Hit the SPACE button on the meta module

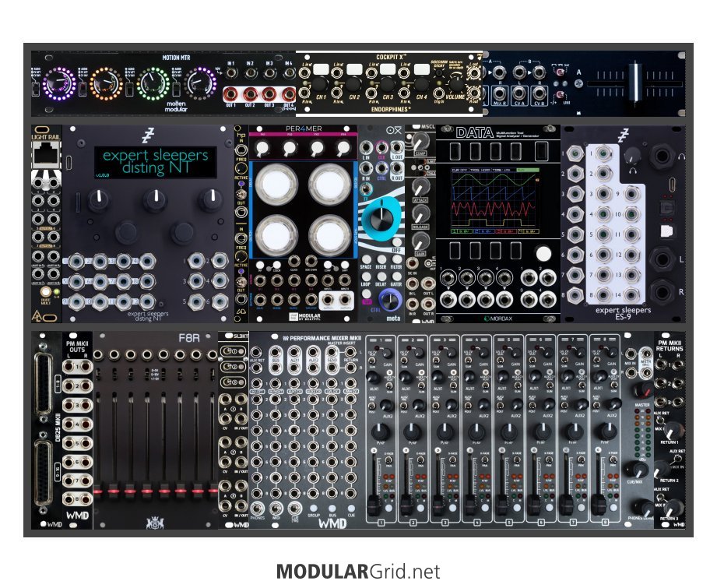tap(366, 259)
